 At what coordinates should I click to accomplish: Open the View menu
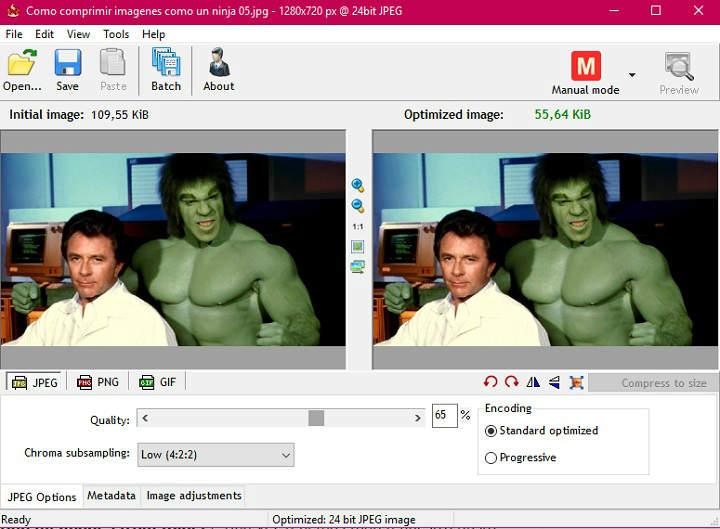tap(78, 34)
